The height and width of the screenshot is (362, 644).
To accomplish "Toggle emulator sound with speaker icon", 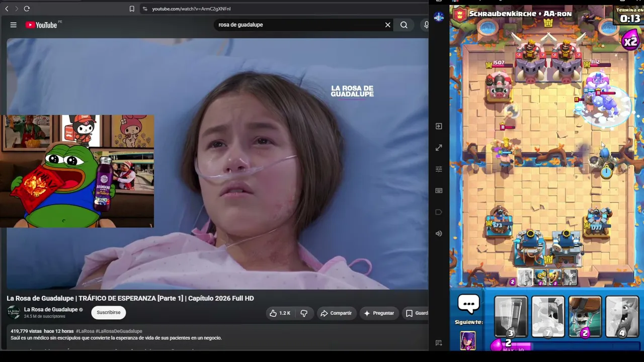I will [x=439, y=234].
